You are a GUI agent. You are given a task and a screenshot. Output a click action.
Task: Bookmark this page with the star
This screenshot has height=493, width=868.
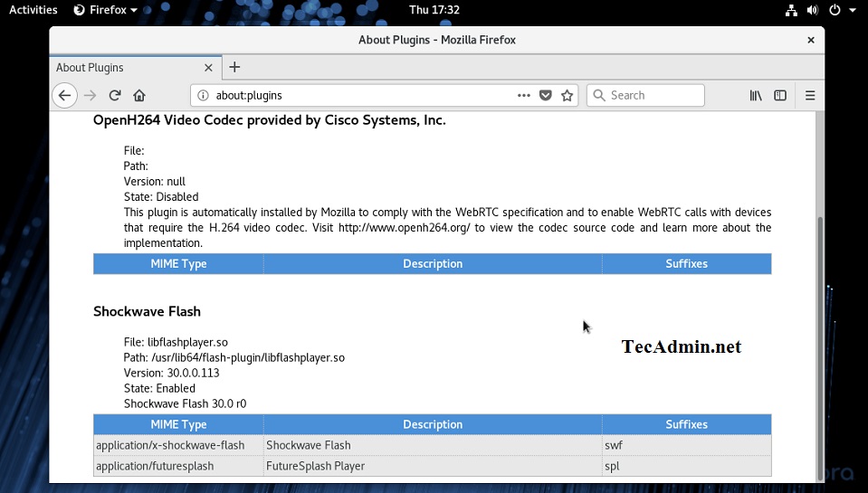coord(567,95)
